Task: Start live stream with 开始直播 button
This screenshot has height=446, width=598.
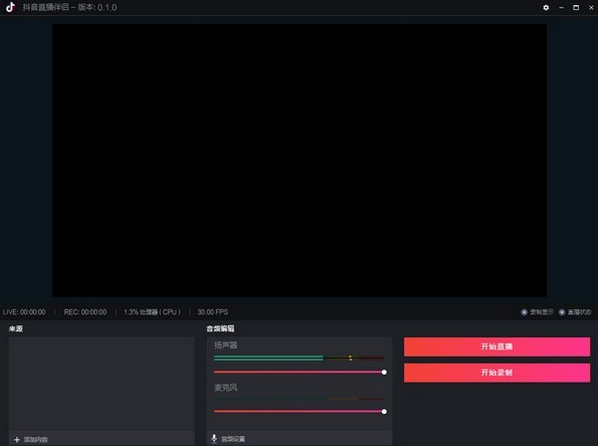Action: (497, 346)
